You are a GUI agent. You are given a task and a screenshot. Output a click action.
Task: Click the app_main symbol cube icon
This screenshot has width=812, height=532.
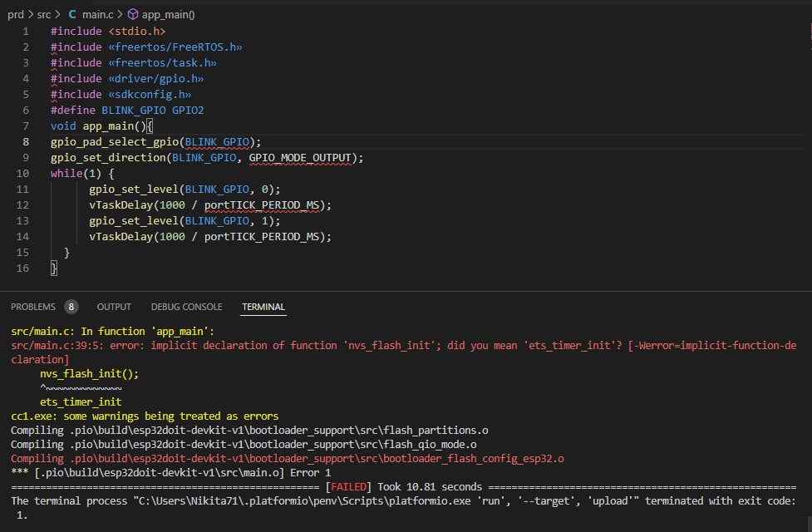132,14
